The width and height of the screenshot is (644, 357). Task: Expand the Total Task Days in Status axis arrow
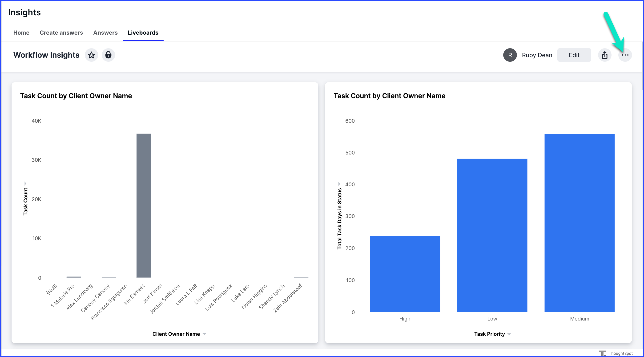tap(339, 184)
